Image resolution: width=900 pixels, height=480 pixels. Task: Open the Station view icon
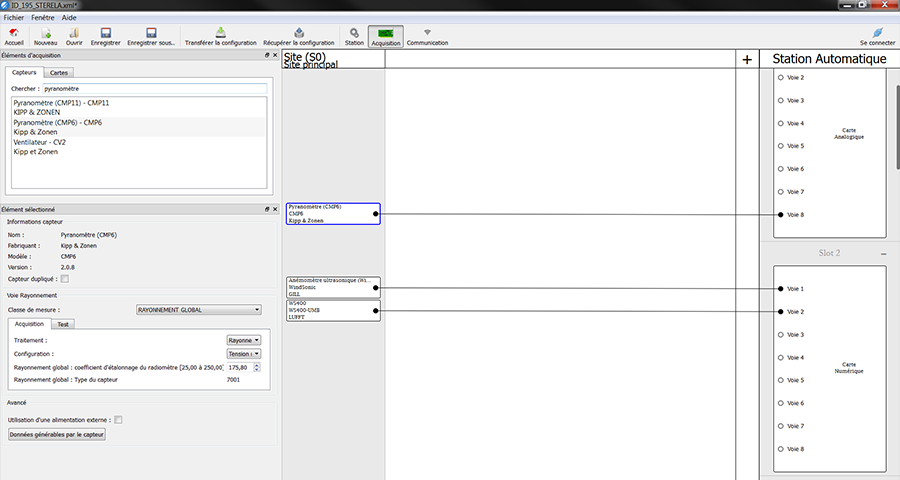click(354, 33)
